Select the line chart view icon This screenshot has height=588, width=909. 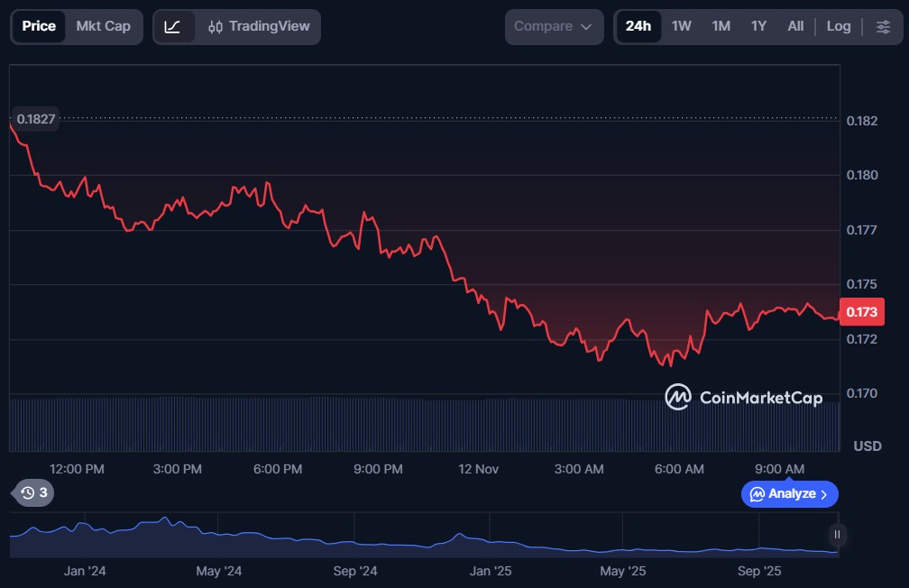coord(173,27)
